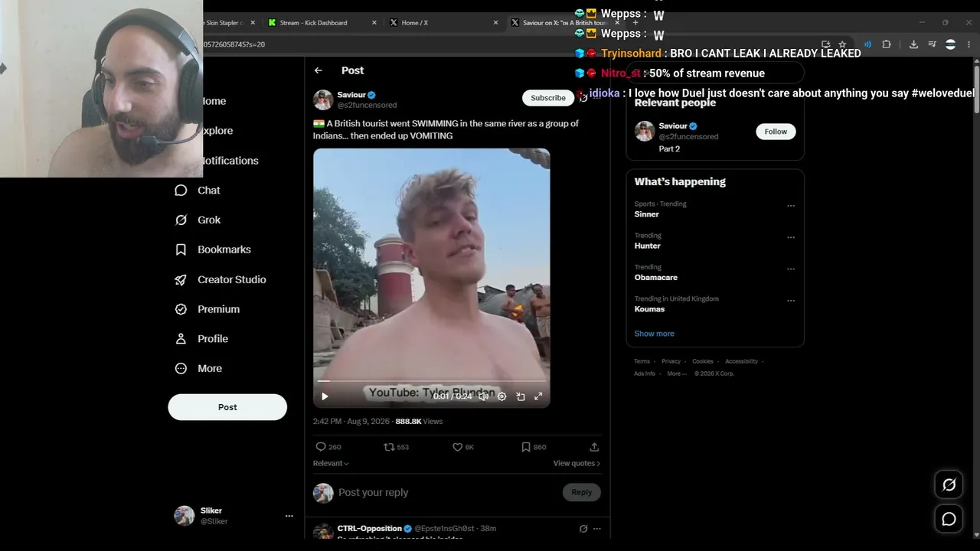Open Saviour's avatar in the post header

(323, 100)
